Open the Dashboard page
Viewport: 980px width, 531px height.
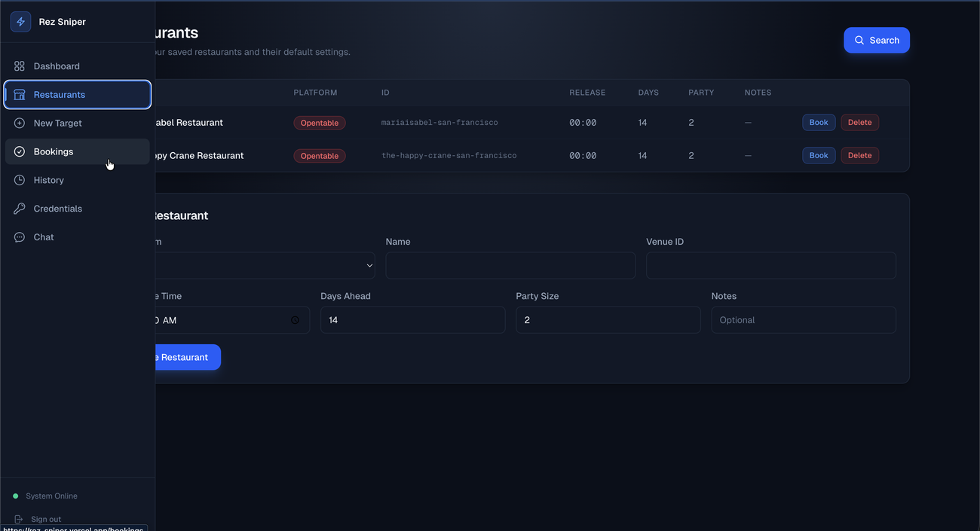click(x=78, y=66)
